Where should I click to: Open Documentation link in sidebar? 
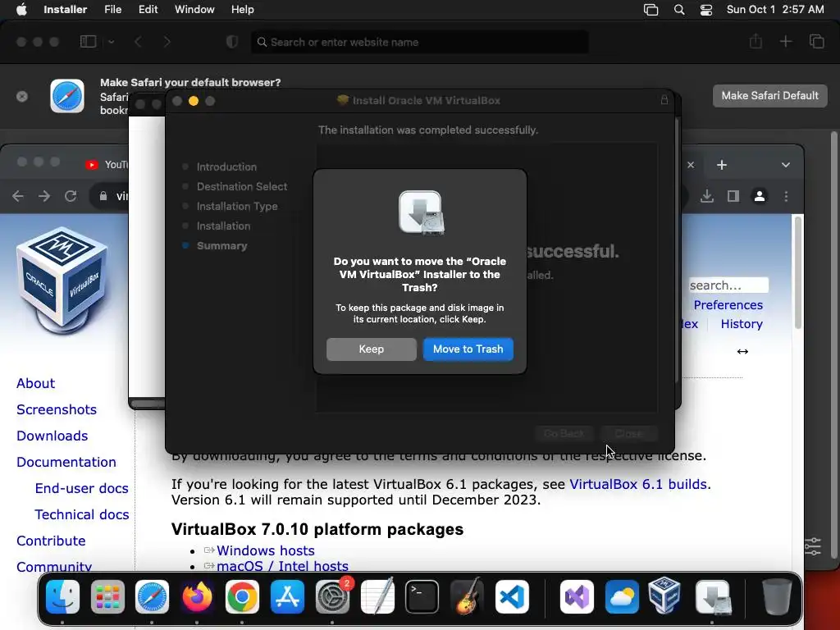pos(66,463)
